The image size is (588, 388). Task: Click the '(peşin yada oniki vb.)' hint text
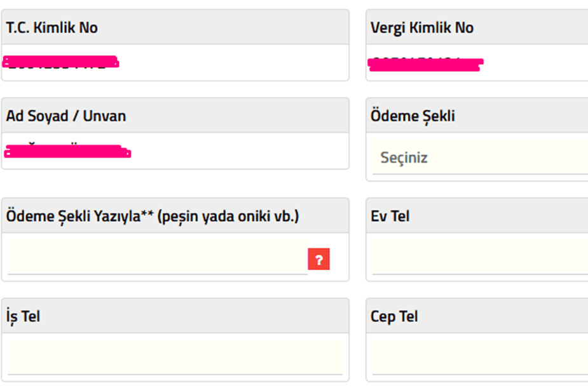point(228,216)
